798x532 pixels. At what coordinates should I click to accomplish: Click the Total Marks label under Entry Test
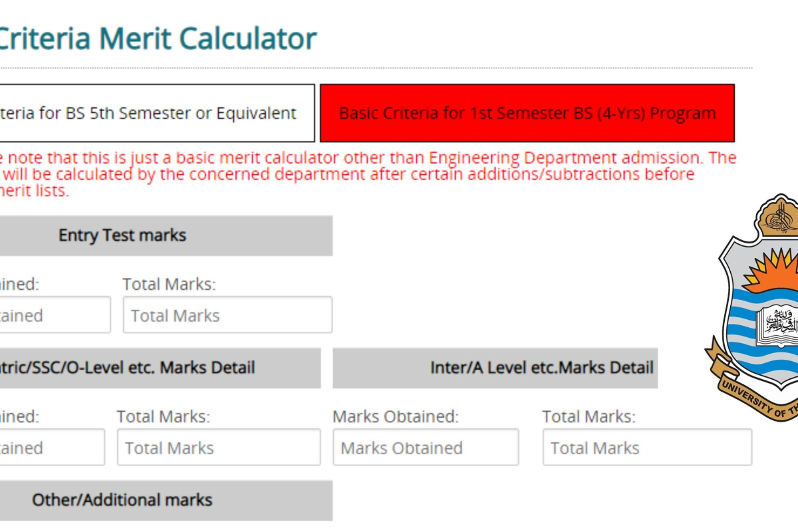[168, 284]
